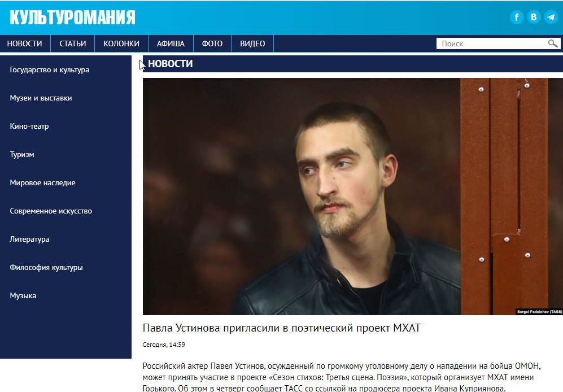This screenshot has height=392, width=563.
Task: Select Современное искусство in sidebar
Action: (51, 211)
